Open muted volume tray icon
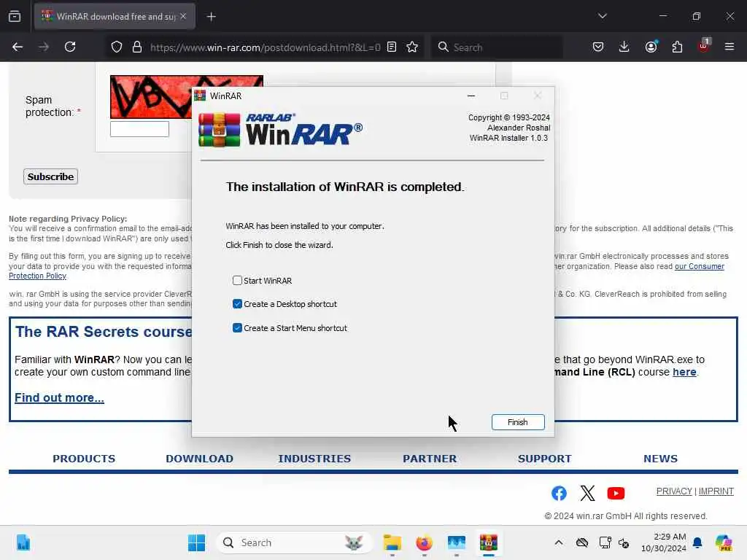The width and height of the screenshot is (747, 560). click(624, 542)
